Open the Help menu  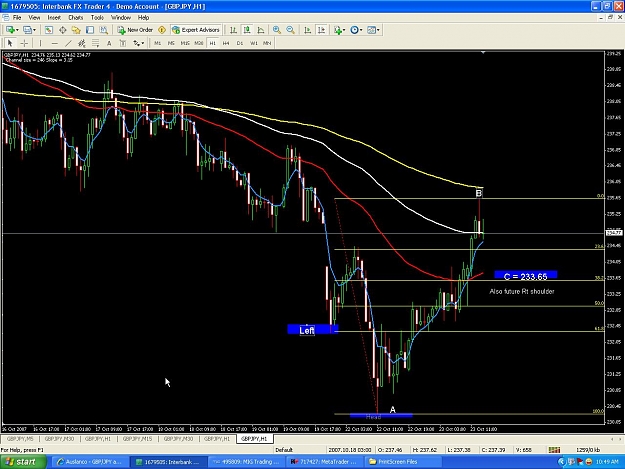click(x=143, y=18)
